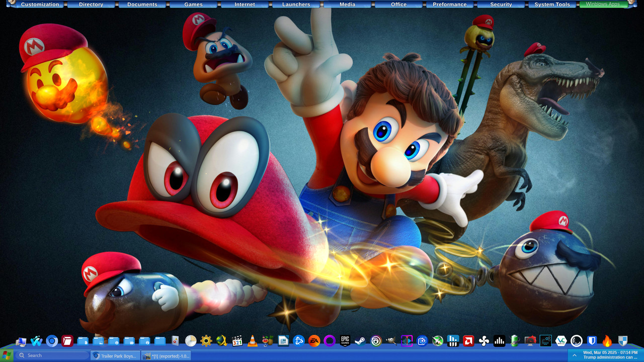Open the Directory menu

pyautogui.click(x=91, y=5)
